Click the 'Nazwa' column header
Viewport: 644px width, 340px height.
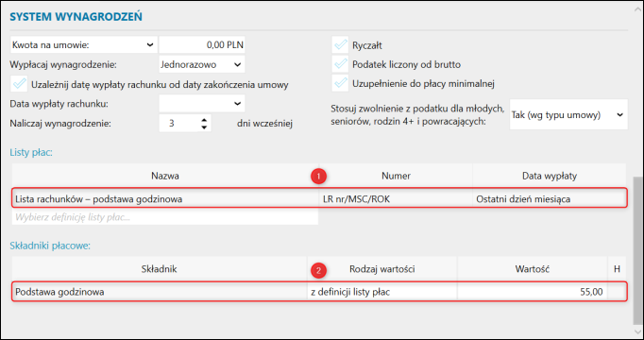[x=165, y=177]
